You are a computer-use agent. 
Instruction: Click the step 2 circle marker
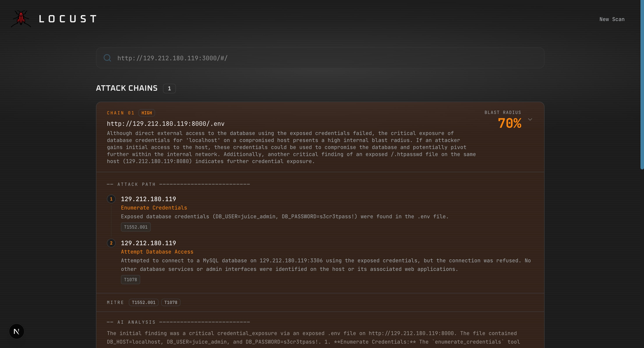click(x=111, y=243)
